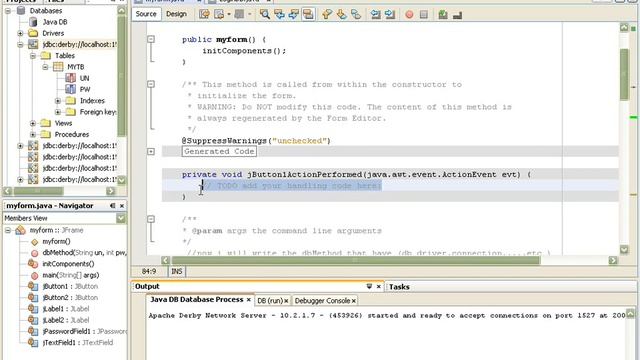This screenshot has height=360, width=640.
Task: Collapse the Tables folder
Action: point(33,56)
